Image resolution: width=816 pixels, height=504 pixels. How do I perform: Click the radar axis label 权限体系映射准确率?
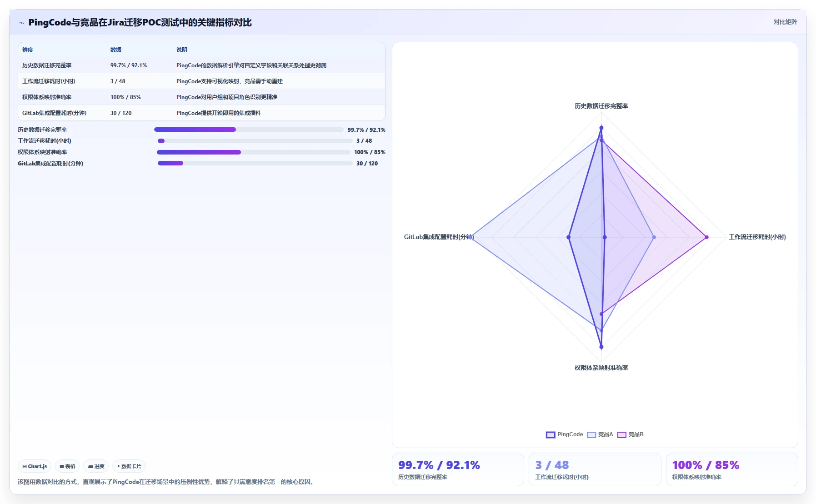601,368
